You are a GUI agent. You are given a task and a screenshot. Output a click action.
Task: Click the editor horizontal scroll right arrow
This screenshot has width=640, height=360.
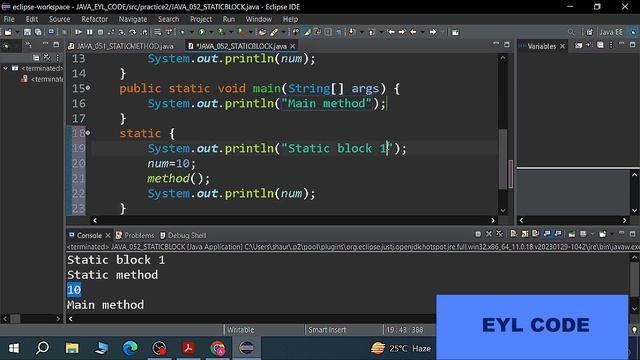click(493, 220)
